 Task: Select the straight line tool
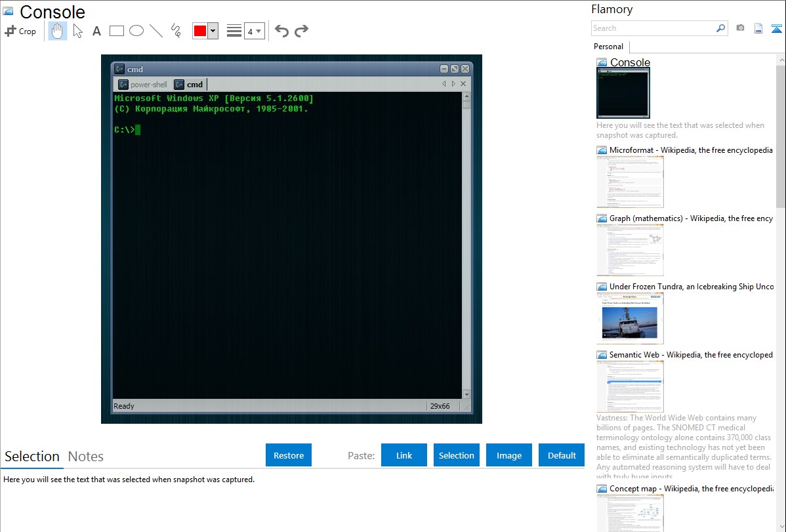pyautogui.click(x=156, y=31)
